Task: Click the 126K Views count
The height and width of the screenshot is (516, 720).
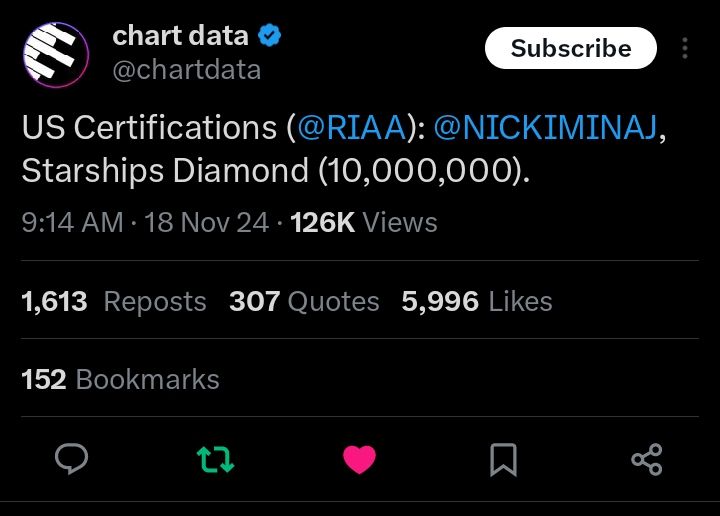Action: [x=363, y=222]
